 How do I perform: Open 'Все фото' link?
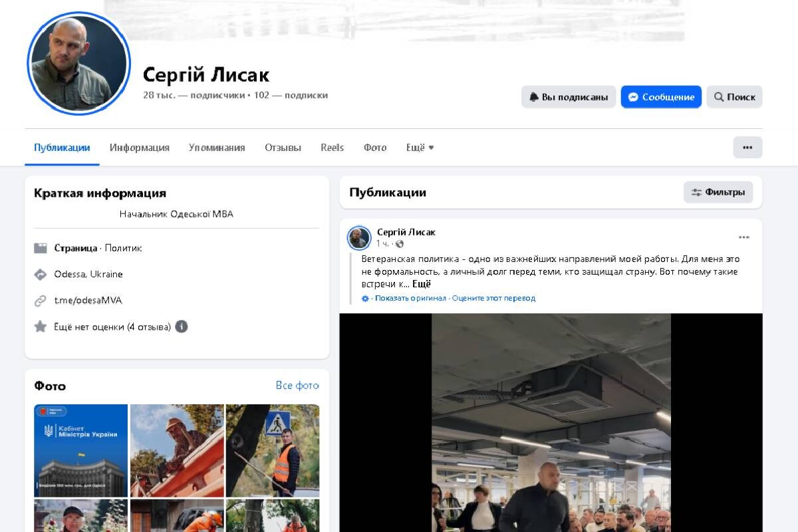pyautogui.click(x=297, y=386)
